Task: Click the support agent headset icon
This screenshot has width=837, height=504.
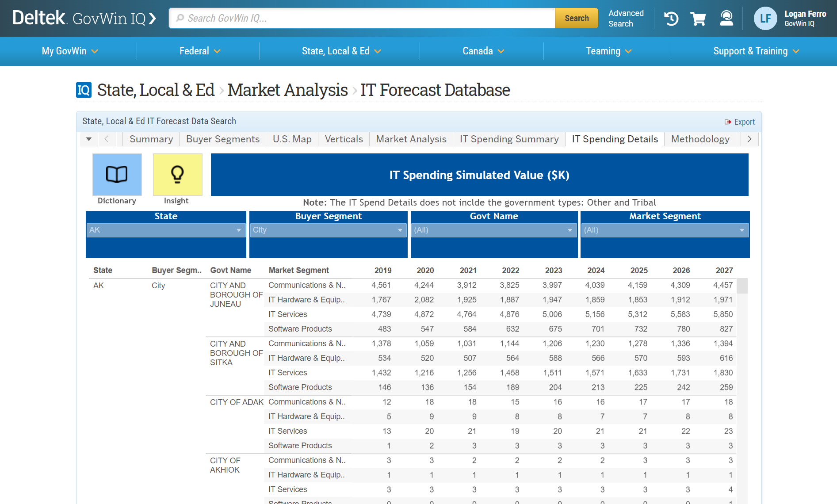Action: 726,19
